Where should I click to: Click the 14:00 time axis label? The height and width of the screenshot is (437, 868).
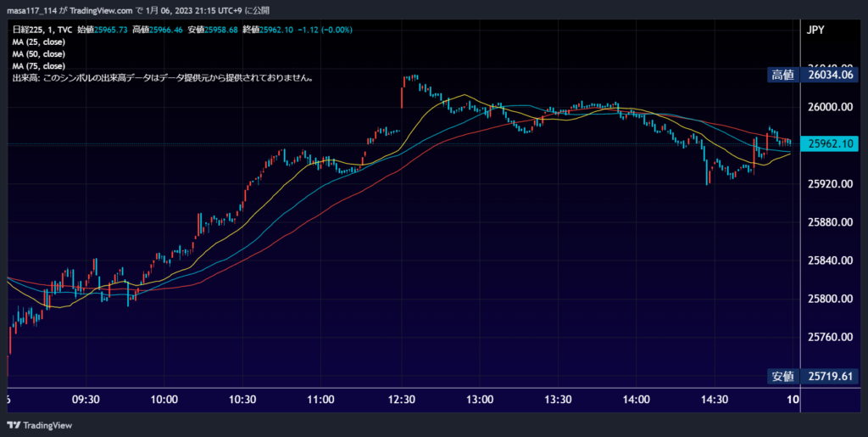(x=636, y=400)
